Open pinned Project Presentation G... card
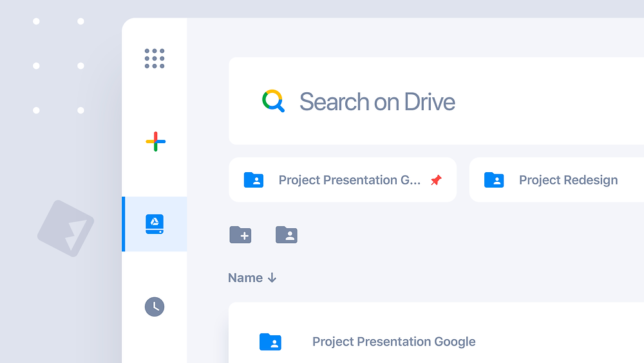This screenshot has height=363, width=644. 343,180
